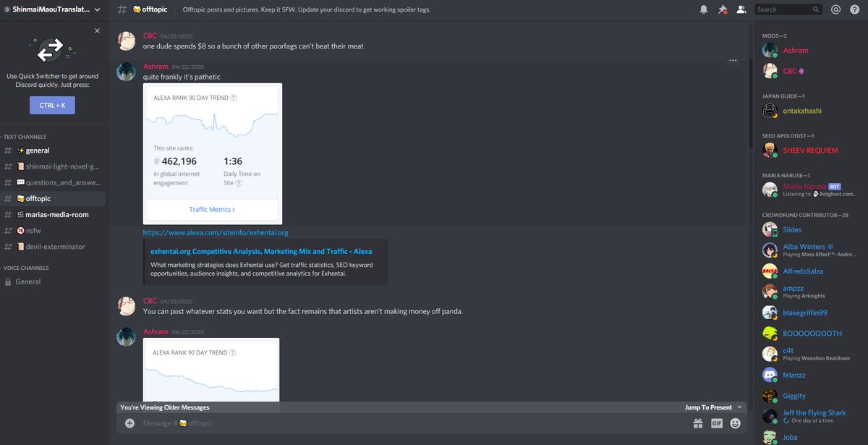Select member ampzz
The height and width of the screenshot is (445, 868).
coord(809,292)
